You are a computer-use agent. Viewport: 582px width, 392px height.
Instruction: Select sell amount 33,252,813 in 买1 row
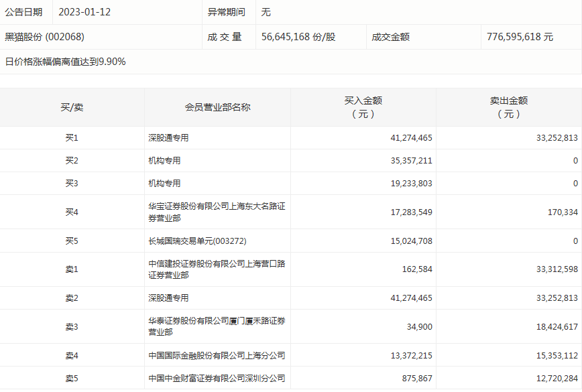click(557, 138)
